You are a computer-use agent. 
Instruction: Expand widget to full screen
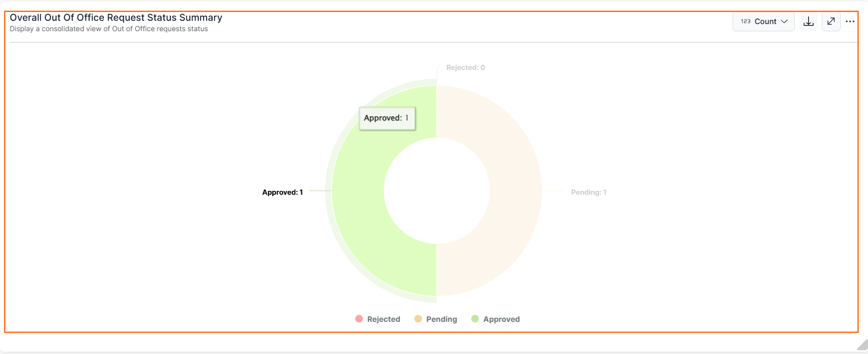coord(831,21)
